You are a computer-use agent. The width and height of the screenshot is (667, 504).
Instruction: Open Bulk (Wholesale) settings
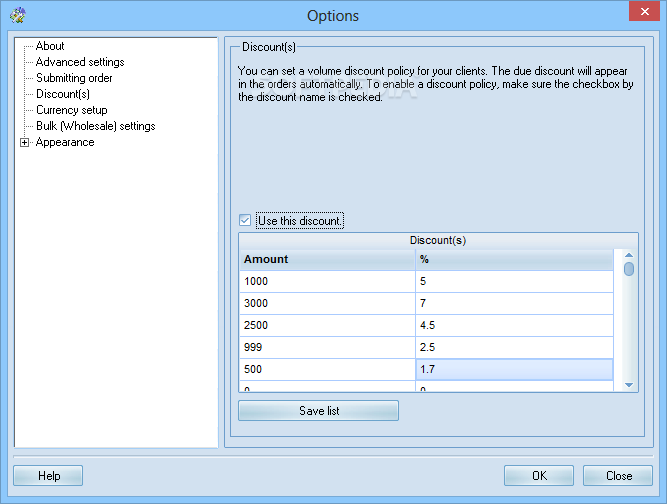(x=96, y=126)
